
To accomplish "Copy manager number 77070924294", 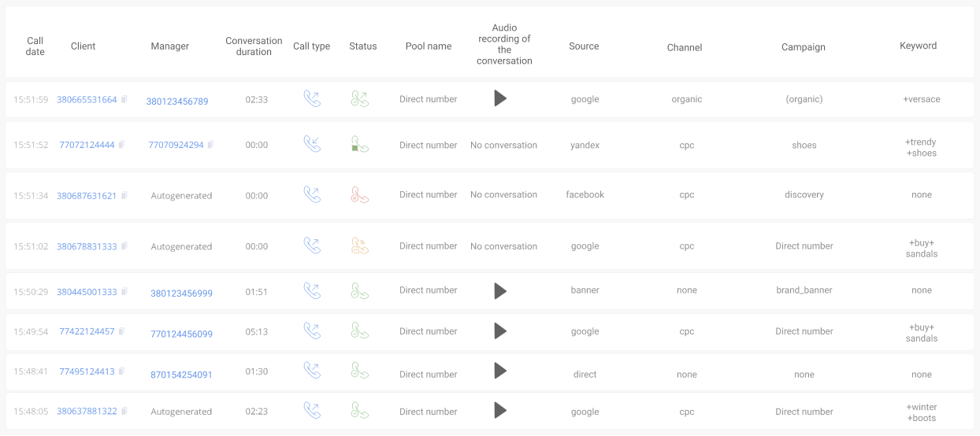I will coord(211,145).
